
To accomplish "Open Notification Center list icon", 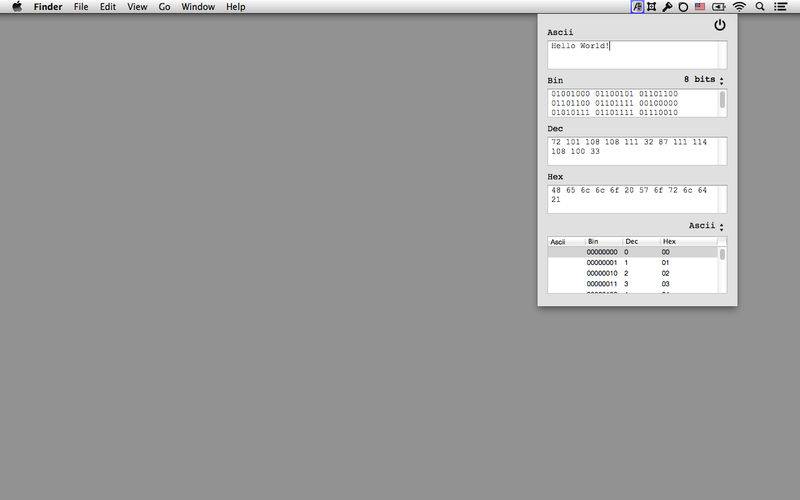I will [x=780, y=7].
